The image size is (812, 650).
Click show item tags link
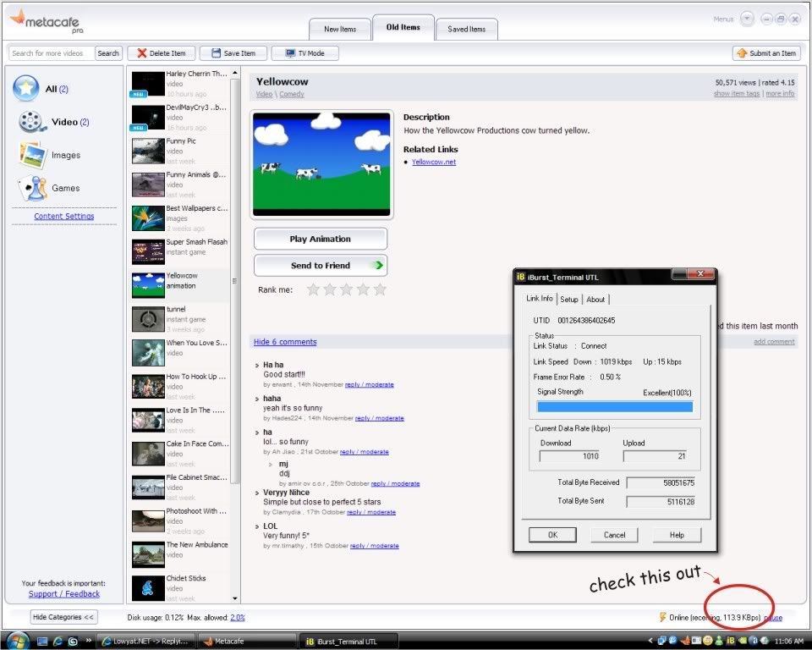[737, 94]
